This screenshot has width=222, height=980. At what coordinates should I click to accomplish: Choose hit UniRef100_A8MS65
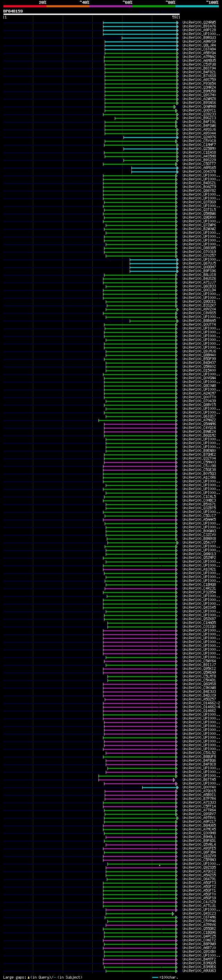tap(199, 168)
